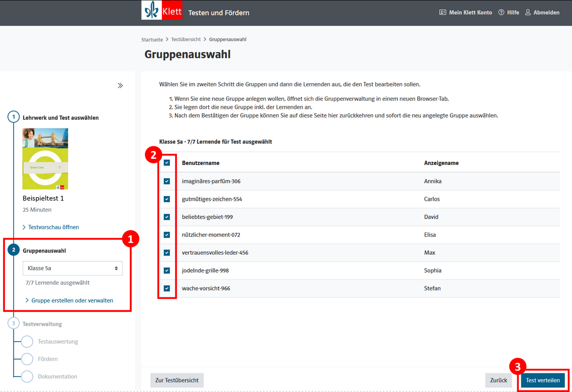Open Mein Klett Konto account page
572x392 pixels.
click(x=470, y=13)
